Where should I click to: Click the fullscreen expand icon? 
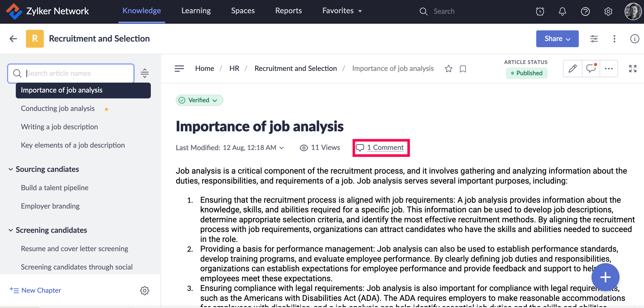[633, 69]
